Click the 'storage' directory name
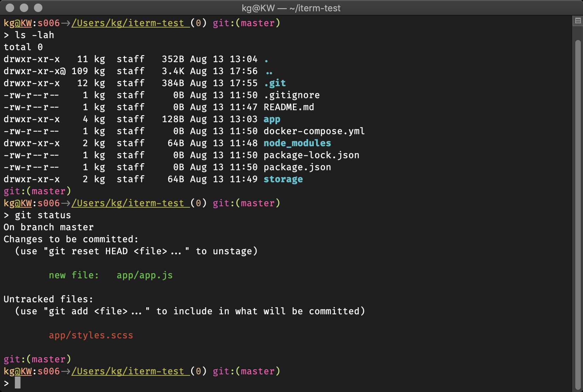Screen dimensions: 583x392 283,179
